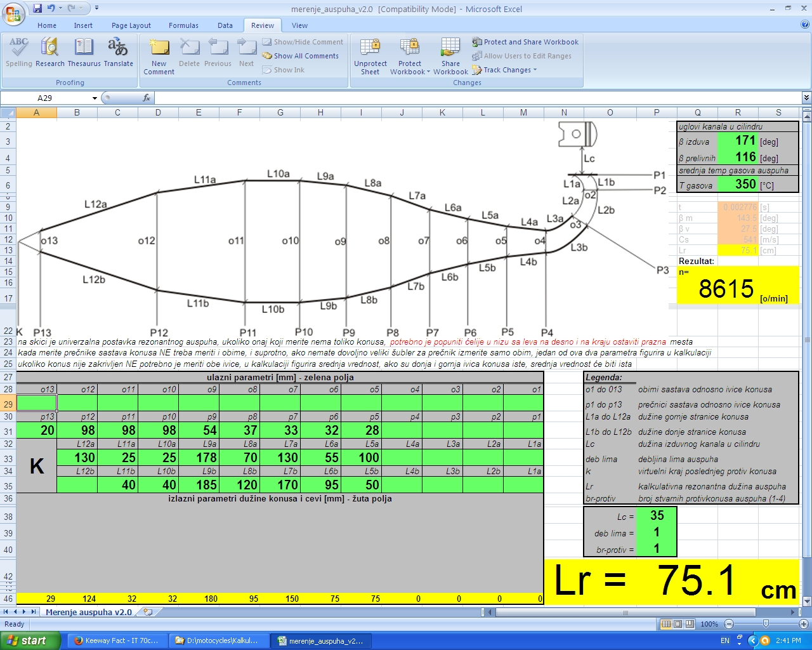Go to first sheet navigation arrow
Viewport: 812px width, 650px height.
(x=6, y=612)
